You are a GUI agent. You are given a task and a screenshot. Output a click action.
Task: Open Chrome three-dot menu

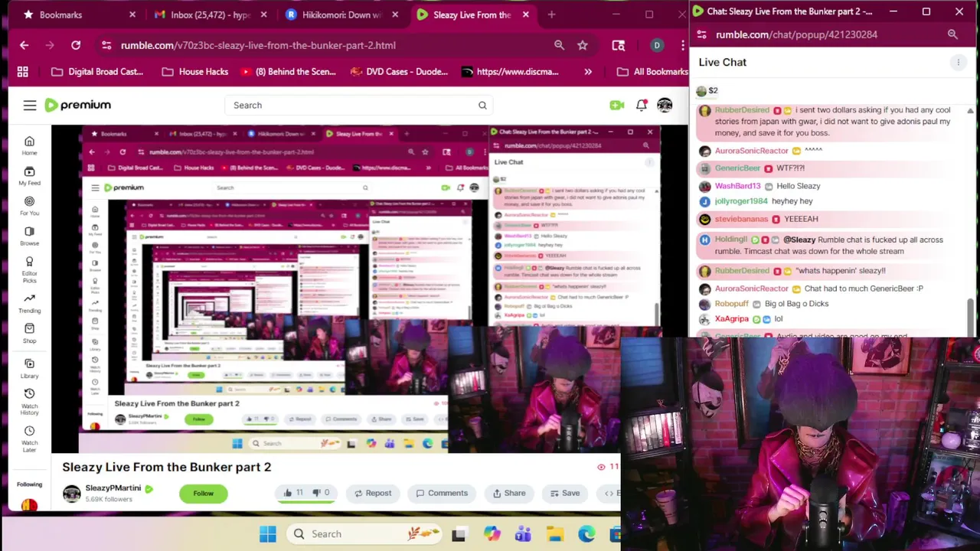(x=682, y=45)
